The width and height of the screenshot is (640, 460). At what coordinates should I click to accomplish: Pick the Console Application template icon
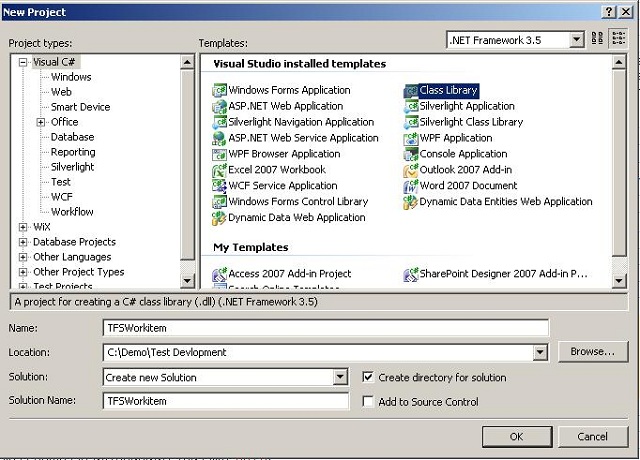[x=411, y=154]
